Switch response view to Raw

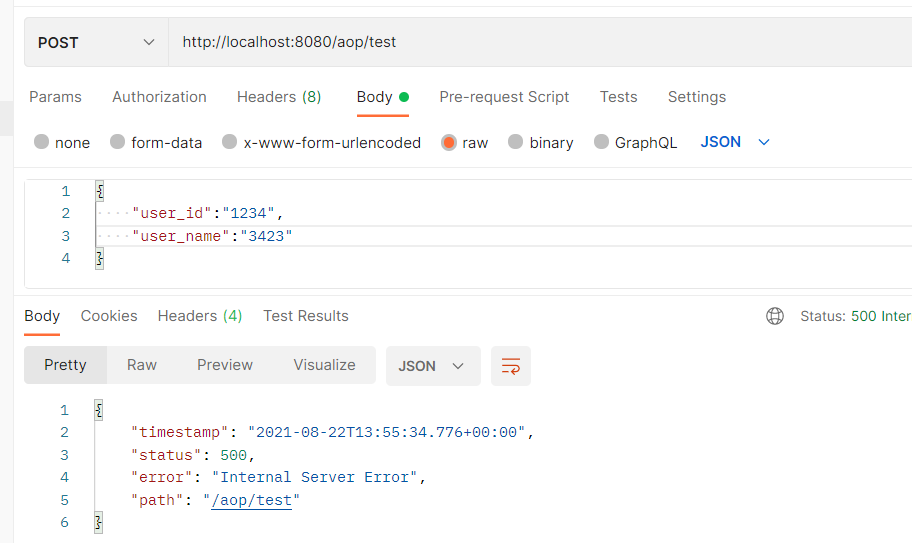142,365
